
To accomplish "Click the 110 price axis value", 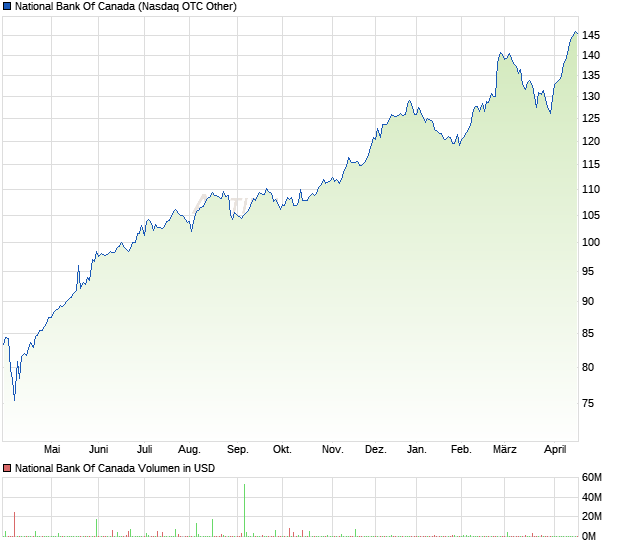I will point(591,189).
